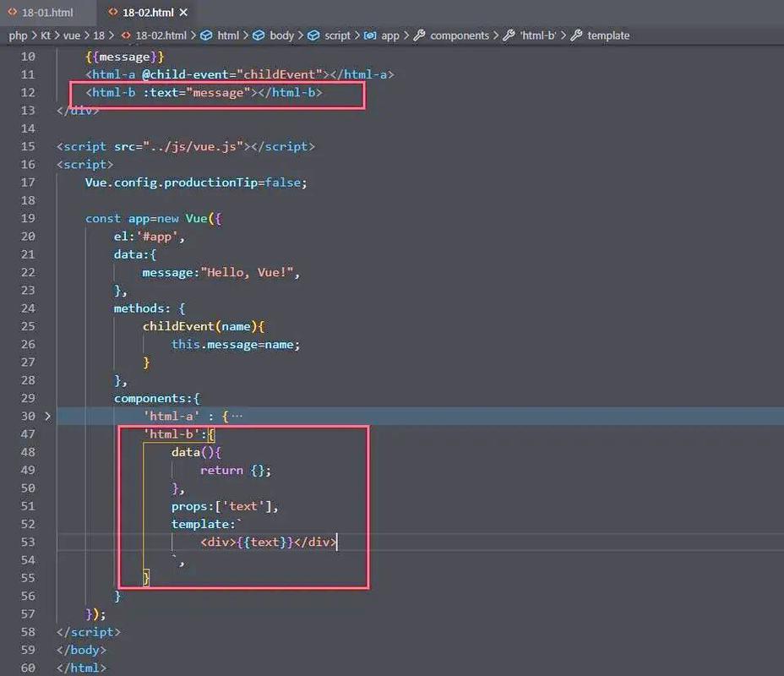The height and width of the screenshot is (676, 784).
Task: Click the components:{ line
Action: coord(157,399)
